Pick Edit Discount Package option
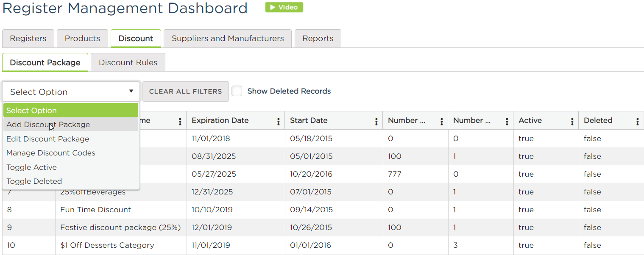This screenshot has width=644, height=255. (x=71, y=139)
